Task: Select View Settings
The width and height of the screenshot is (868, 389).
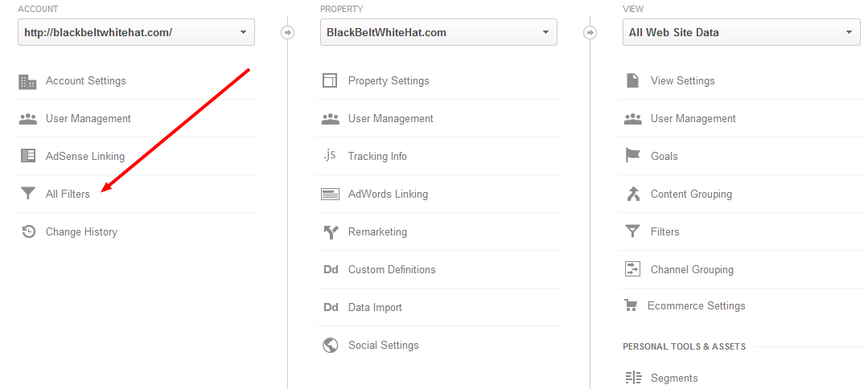Action: pyautogui.click(x=682, y=80)
